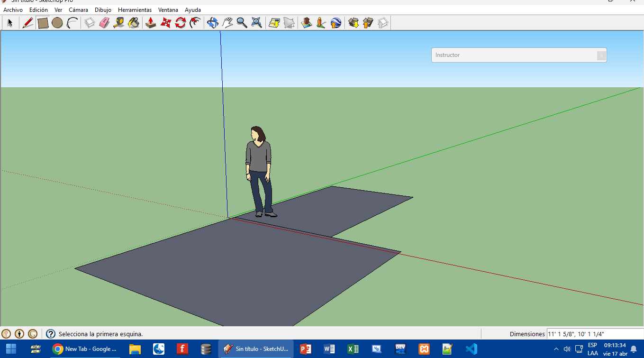Open Visual Studio Code from taskbar

click(x=471, y=349)
